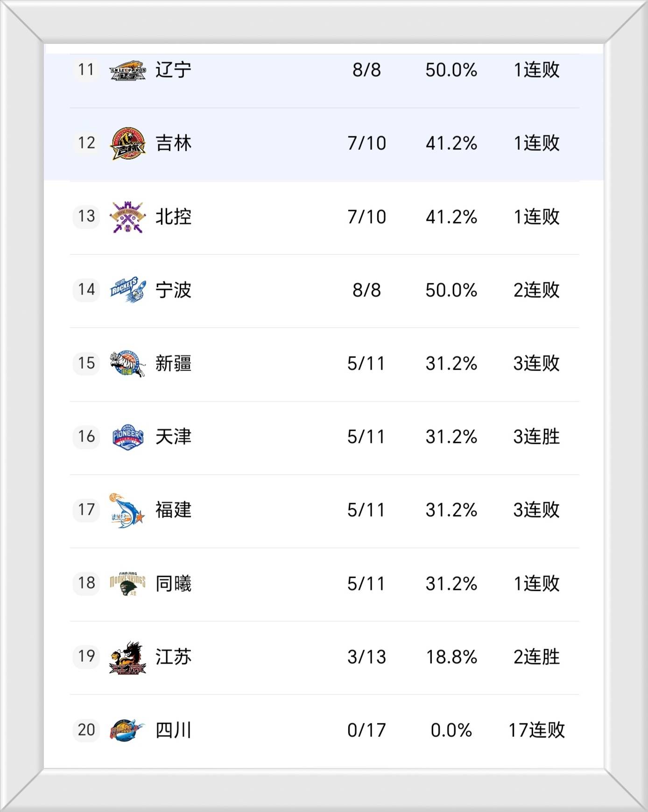This screenshot has width=648, height=812.
Task: Select the Ningbo Rockets team logo
Action: (x=127, y=290)
